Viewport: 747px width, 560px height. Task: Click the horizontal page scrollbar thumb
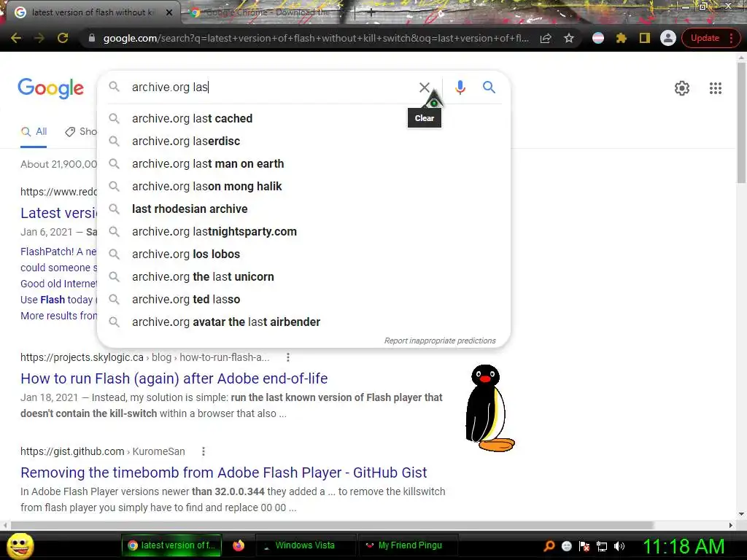pos(332,525)
